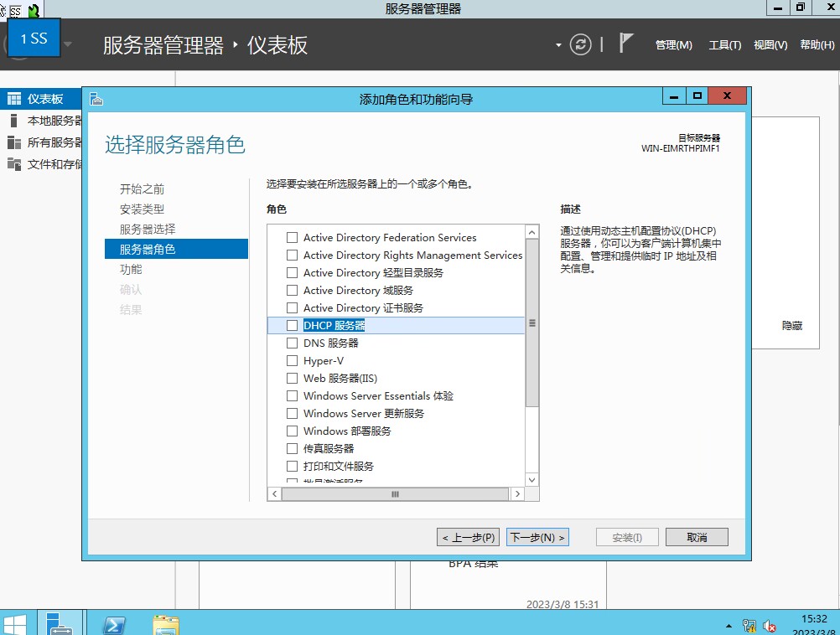
Task: Check Active Directory 轻型目录服务 checkbox
Action: [x=292, y=272]
